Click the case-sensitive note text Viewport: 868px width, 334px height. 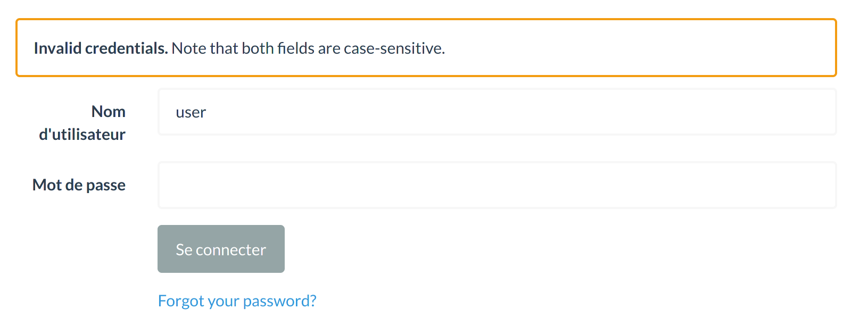click(309, 48)
